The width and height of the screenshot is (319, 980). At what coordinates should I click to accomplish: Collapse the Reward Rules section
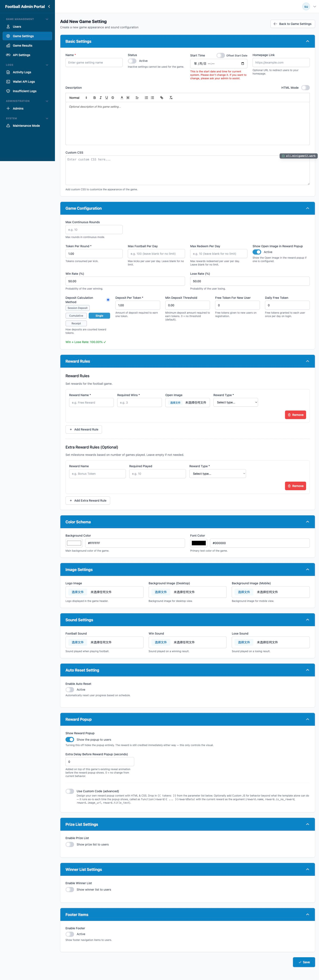click(308, 361)
